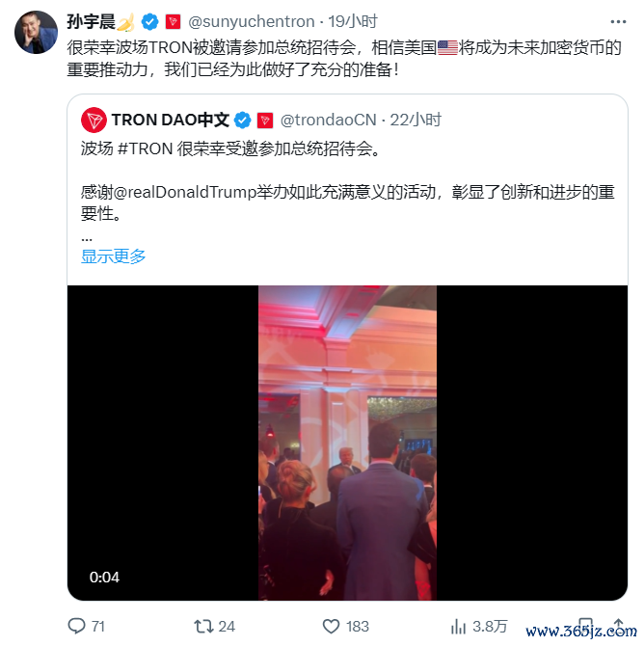Click TRON affiliate badge next to TRON DAO中文
644x646 pixels.
pos(265,121)
